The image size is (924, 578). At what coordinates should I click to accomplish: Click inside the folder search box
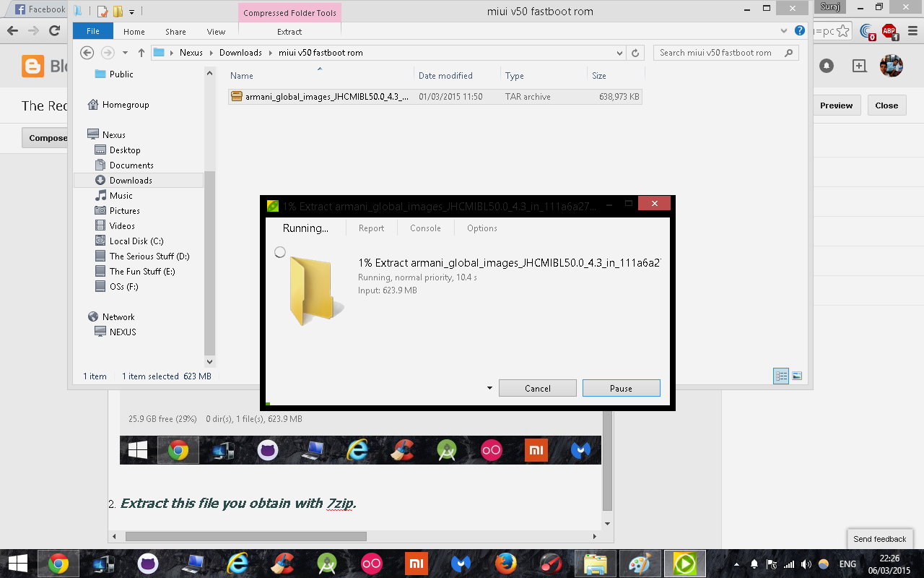pos(722,52)
